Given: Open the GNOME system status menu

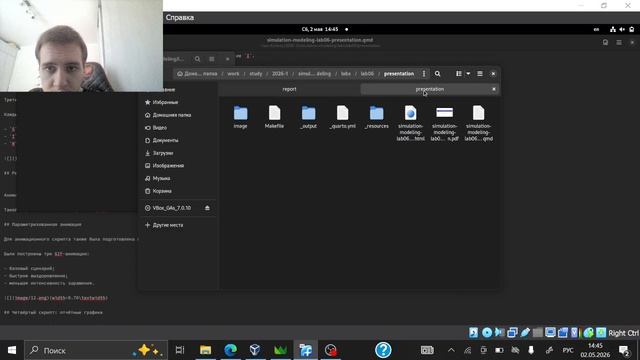Looking at the screenshot, I should tap(622, 29).
